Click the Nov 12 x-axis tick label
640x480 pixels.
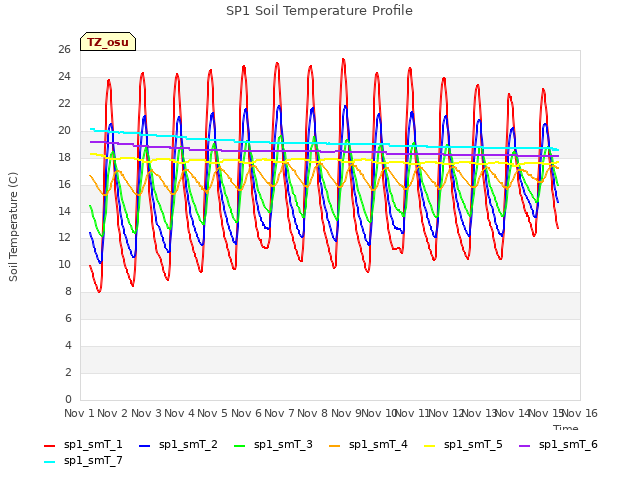click(x=446, y=413)
